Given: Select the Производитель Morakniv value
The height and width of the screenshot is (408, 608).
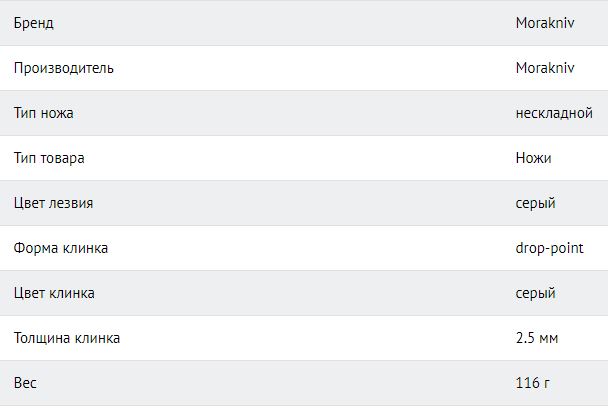Looking at the screenshot, I should point(545,68).
